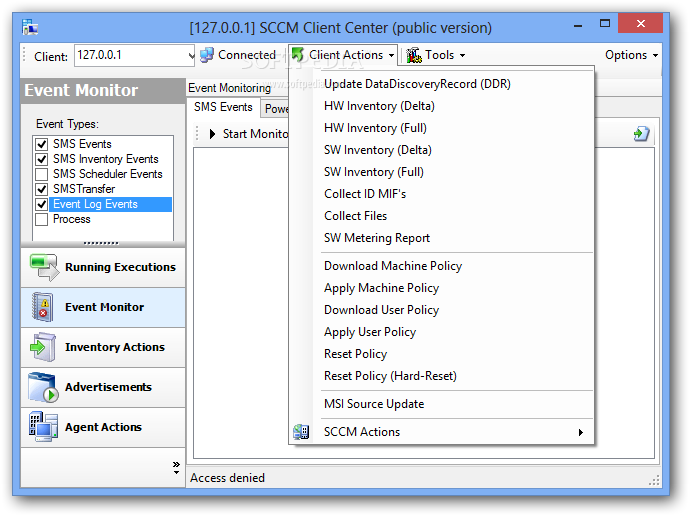The width and height of the screenshot is (690, 516).
Task: Click the Start Monitoring play triangle icon
Action: coord(213,134)
